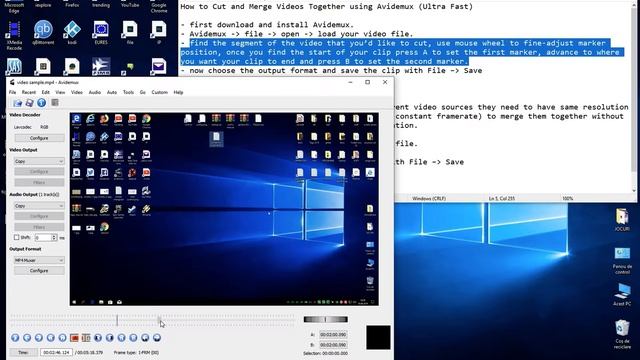This screenshot has height=360, width=640.
Task: Open the JOCURI folder on desktop
Action: pos(622,220)
